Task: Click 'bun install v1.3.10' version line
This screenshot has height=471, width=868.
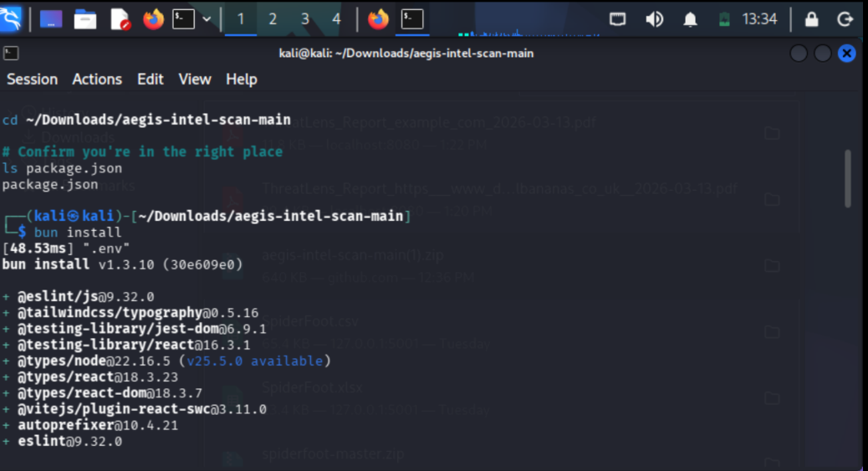Action: coord(122,264)
